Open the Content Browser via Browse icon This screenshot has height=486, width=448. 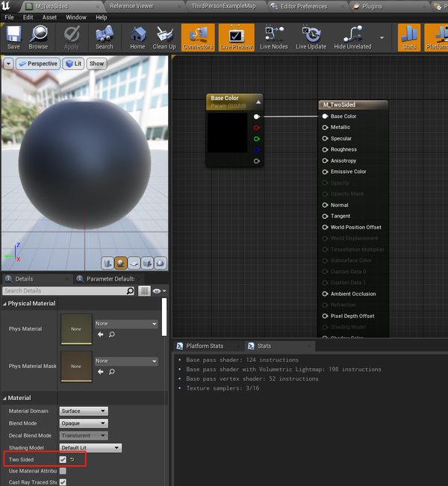tap(38, 37)
